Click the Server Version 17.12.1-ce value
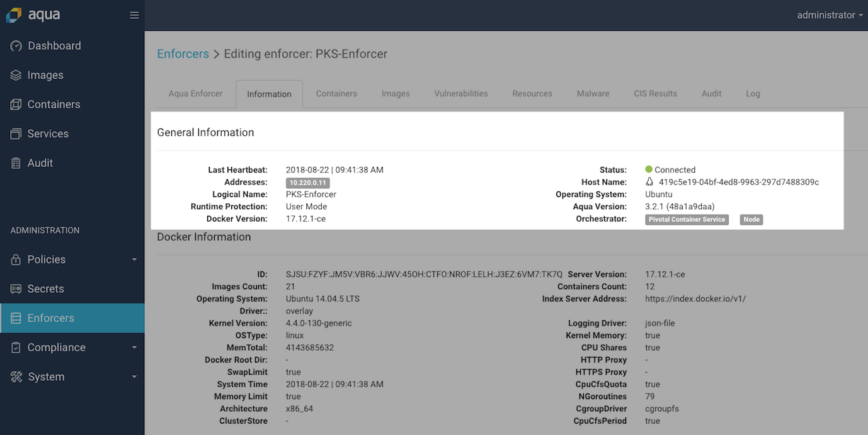This screenshot has width=868, height=435. (665, 274)
